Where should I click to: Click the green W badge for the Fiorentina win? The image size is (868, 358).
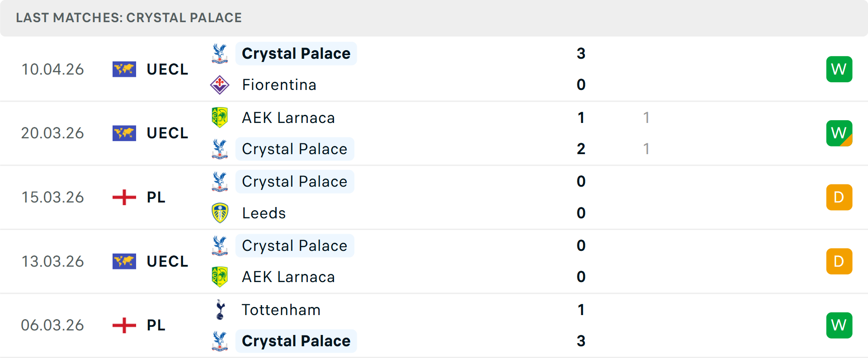[x=839, y=69]
